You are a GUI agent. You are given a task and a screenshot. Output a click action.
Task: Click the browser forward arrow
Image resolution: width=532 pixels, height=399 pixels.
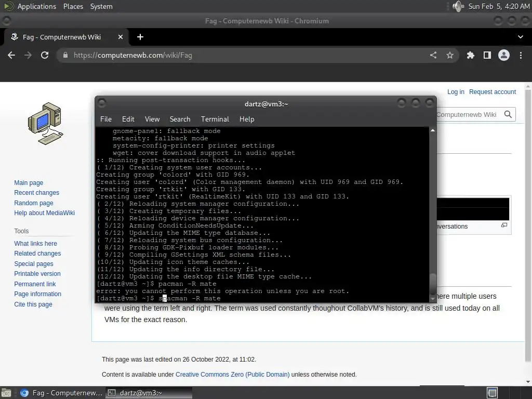point(28,55)
